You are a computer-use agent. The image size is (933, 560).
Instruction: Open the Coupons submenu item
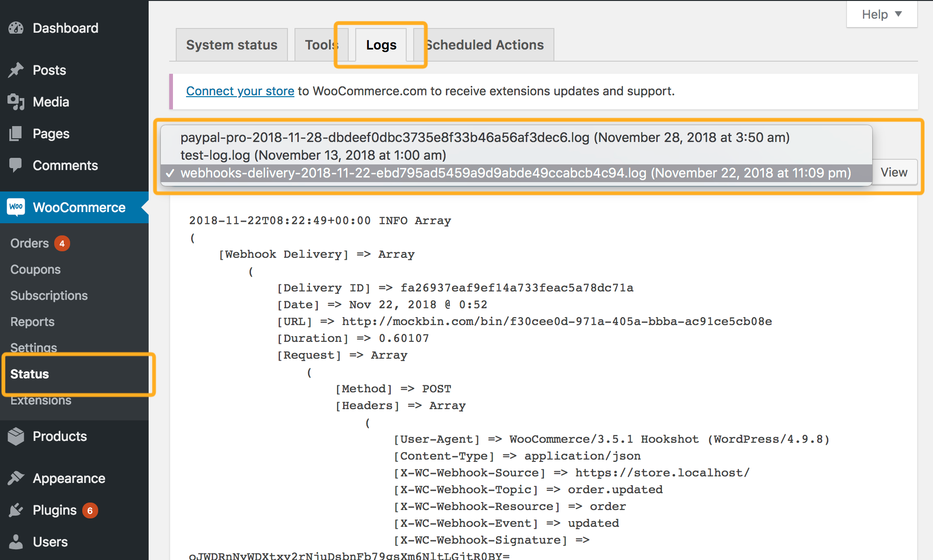[36, 269]
